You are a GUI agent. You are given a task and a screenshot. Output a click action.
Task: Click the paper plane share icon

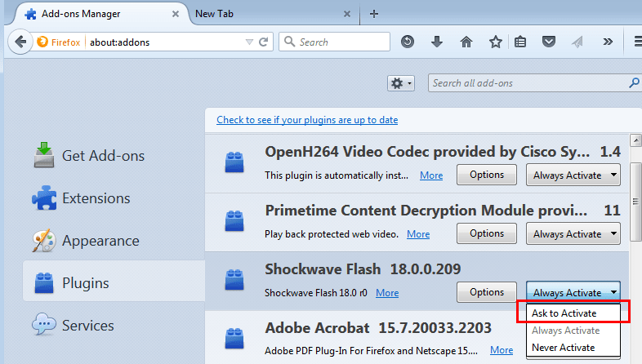577,42
